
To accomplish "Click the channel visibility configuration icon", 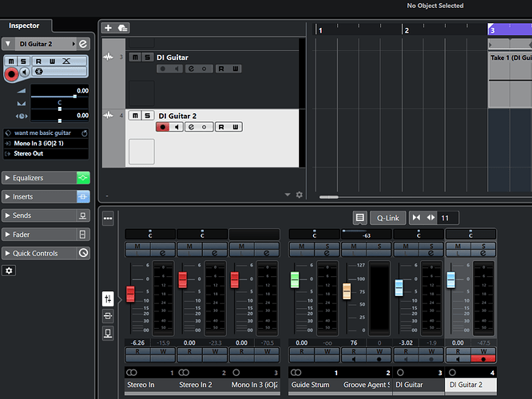I will point(360,218).
